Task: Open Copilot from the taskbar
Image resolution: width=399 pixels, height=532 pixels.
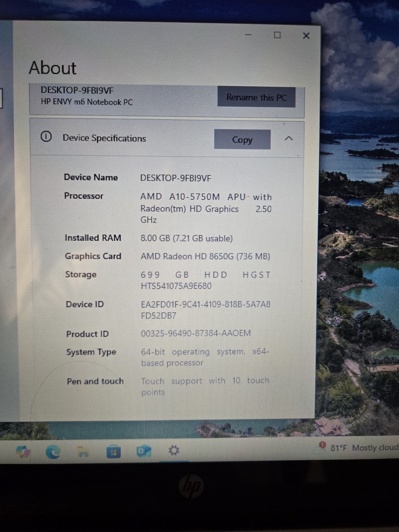Action: [23, 452]
